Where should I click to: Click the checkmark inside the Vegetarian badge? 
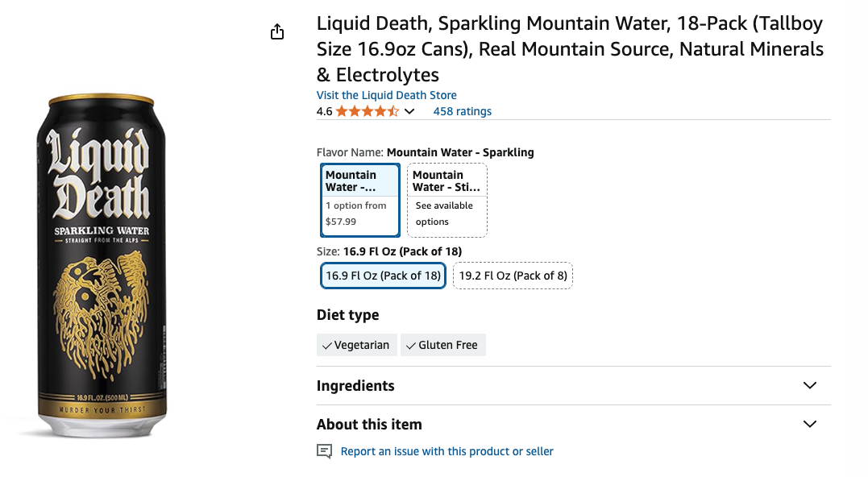(326, 344)
